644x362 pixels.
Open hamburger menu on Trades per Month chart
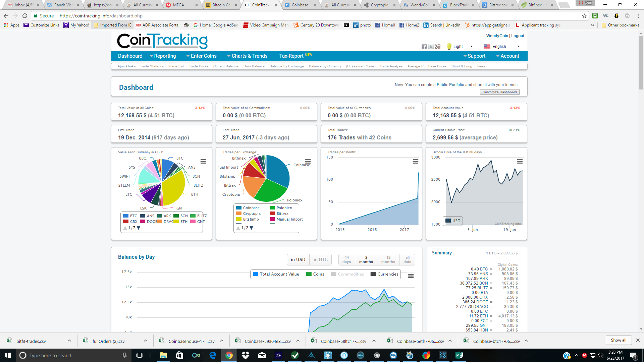415,162
